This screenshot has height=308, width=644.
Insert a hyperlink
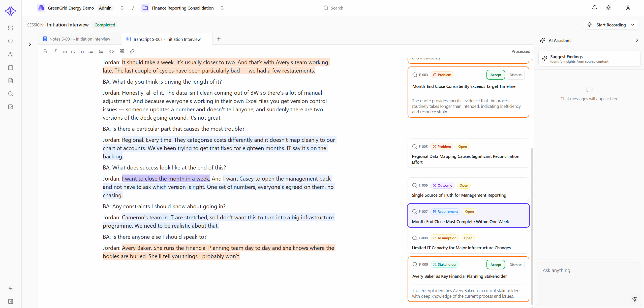pyautogui.click(x=132, y=51)
